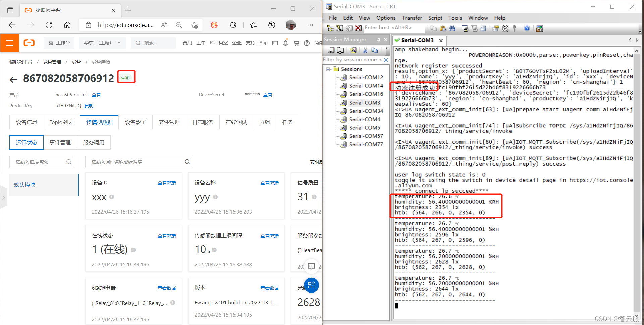
Task: Open the notification bell in console header
Action: [x=285, y=43]
